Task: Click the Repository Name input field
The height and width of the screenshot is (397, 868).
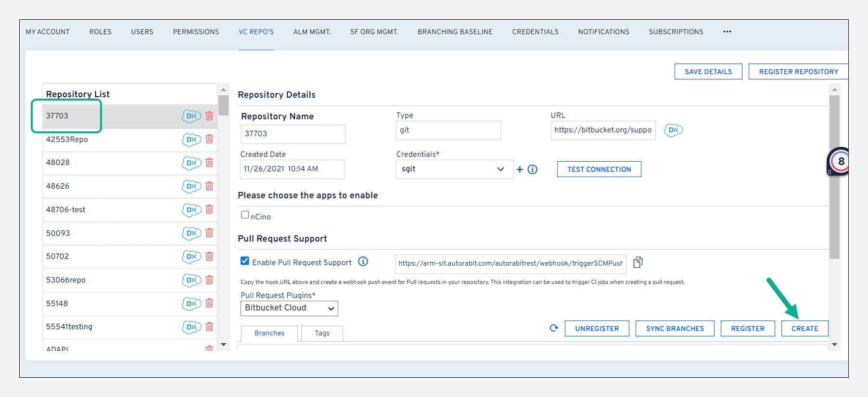Action: [x=293, y=134]
